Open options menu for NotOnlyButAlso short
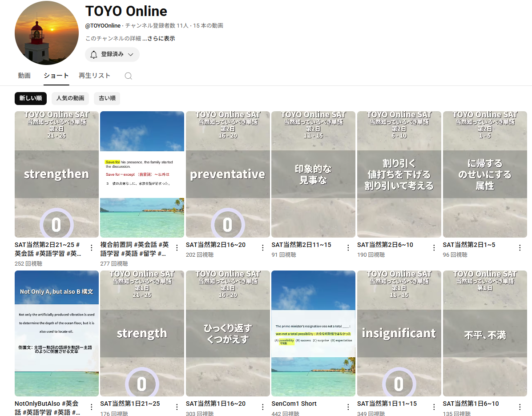The image size is (532, 416). click(92, 407)
